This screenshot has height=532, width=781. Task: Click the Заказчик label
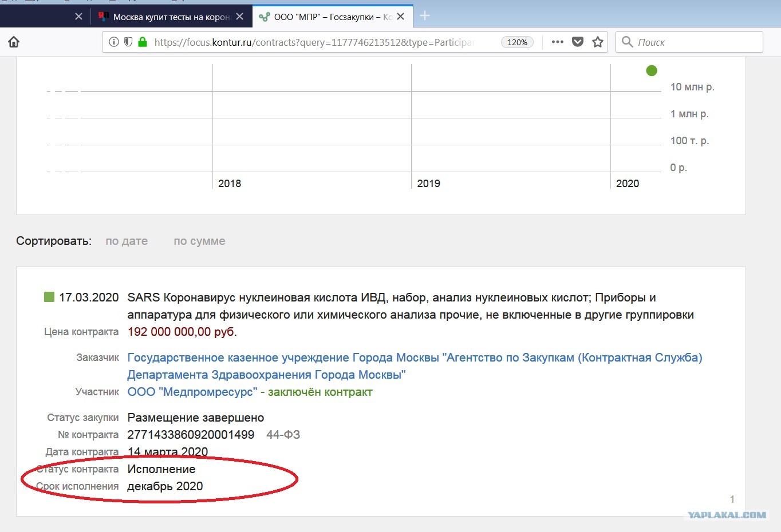pyautogui.click(x=97, y=358)
